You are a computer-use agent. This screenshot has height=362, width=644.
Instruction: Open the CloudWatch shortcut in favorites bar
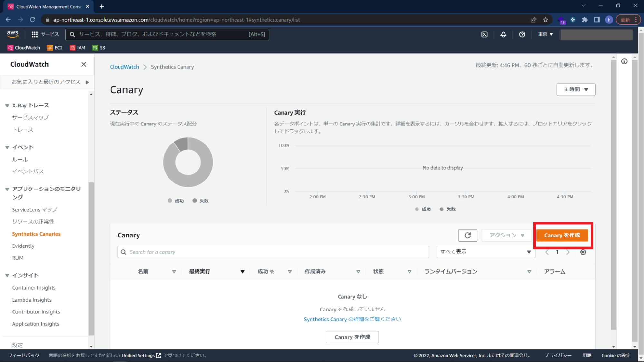(24, 48)
